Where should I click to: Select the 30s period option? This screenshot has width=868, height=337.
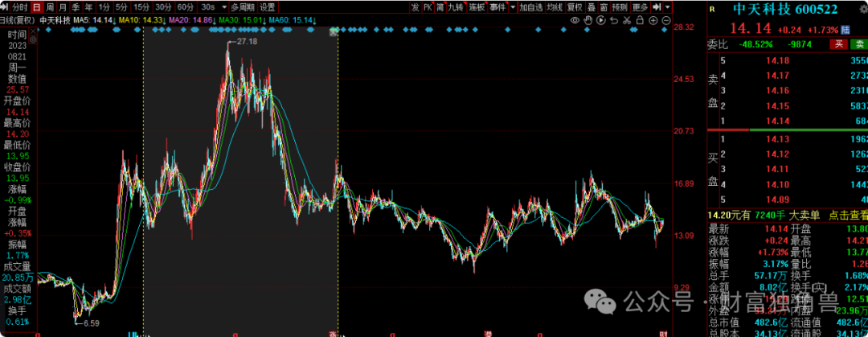[208, 7]
